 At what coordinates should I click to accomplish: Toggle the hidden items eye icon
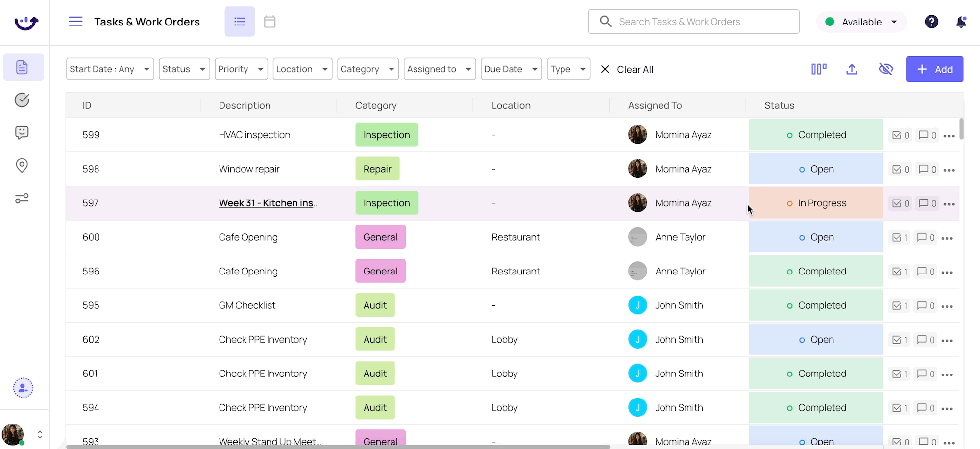coord(886,69)
